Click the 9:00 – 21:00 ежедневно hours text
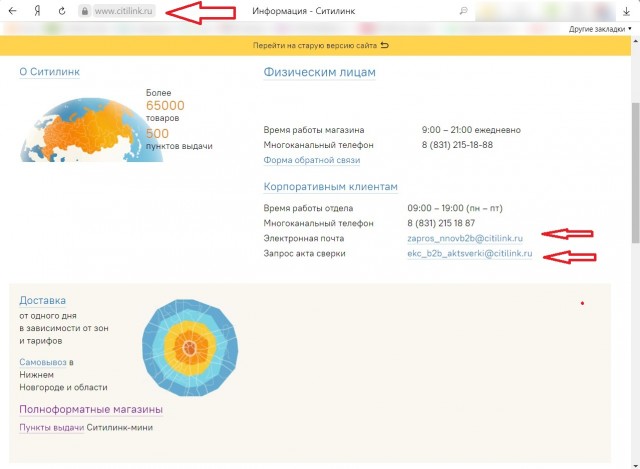 click(x=471, y=130)
